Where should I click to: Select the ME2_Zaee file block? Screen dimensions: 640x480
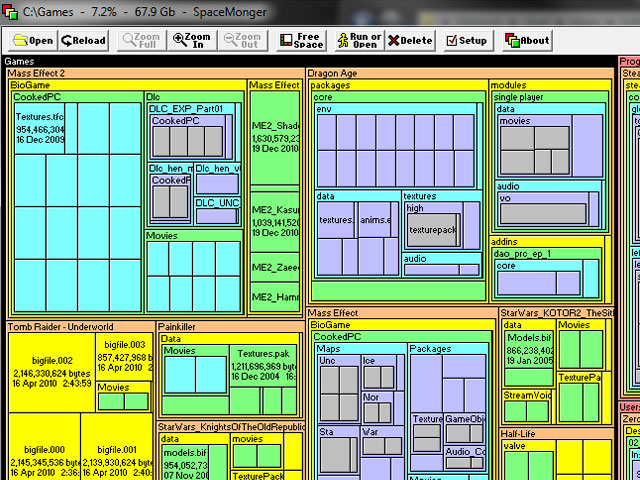point(275,268)
